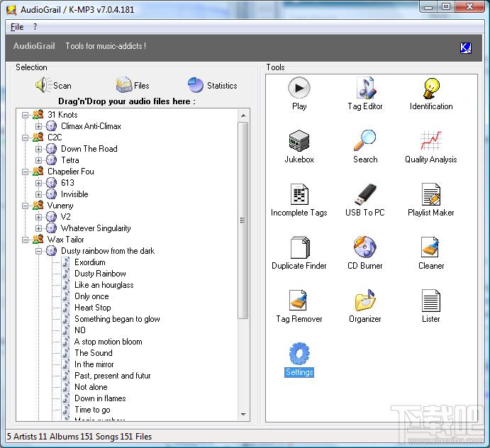The height and width of the screenshot is (448, 490).
Task: Open the Playlist Maker tool
Action: coord(431,200)
